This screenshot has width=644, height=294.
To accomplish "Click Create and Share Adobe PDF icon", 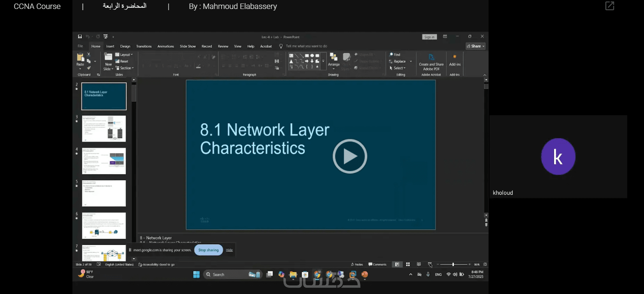I will pyautogui.click(x=431, y=58).
